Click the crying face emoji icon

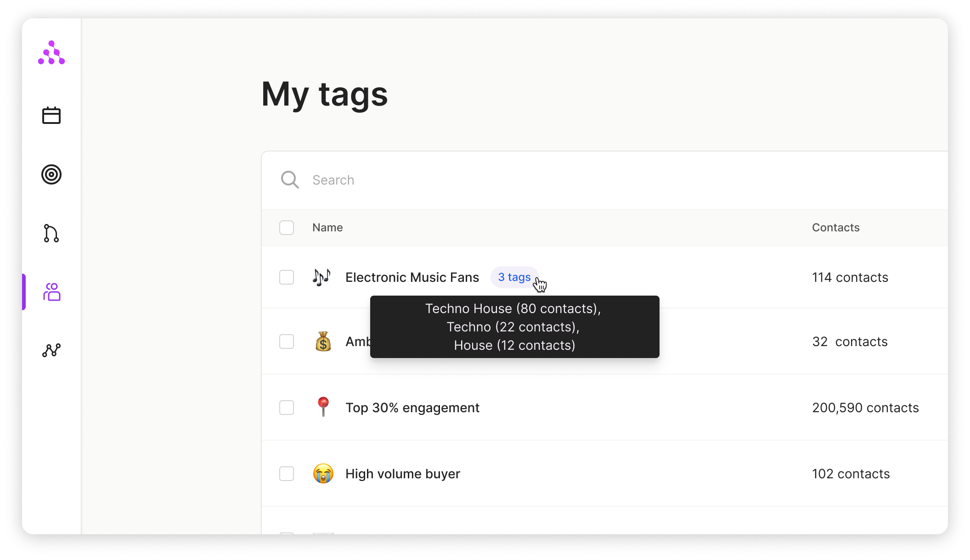coord(323,474)
